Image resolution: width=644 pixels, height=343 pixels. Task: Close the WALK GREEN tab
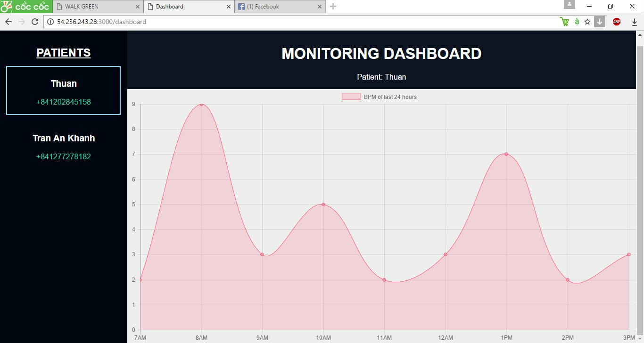(138, 7)
